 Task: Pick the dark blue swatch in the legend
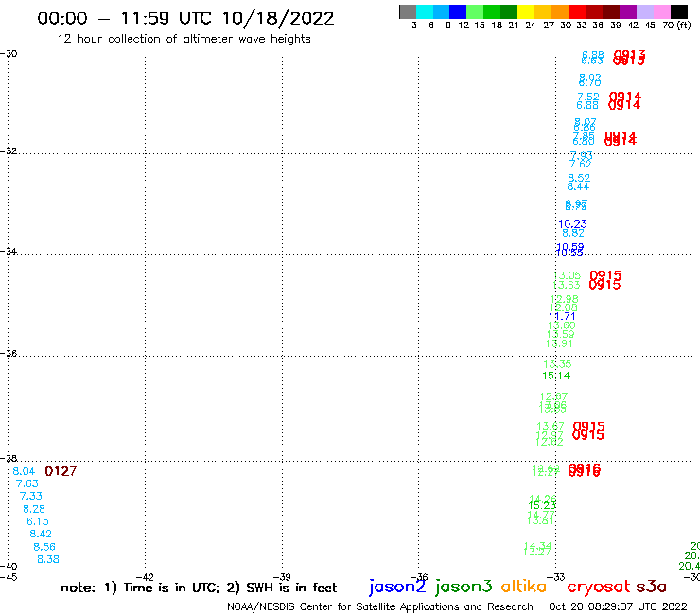pos(458,11)
